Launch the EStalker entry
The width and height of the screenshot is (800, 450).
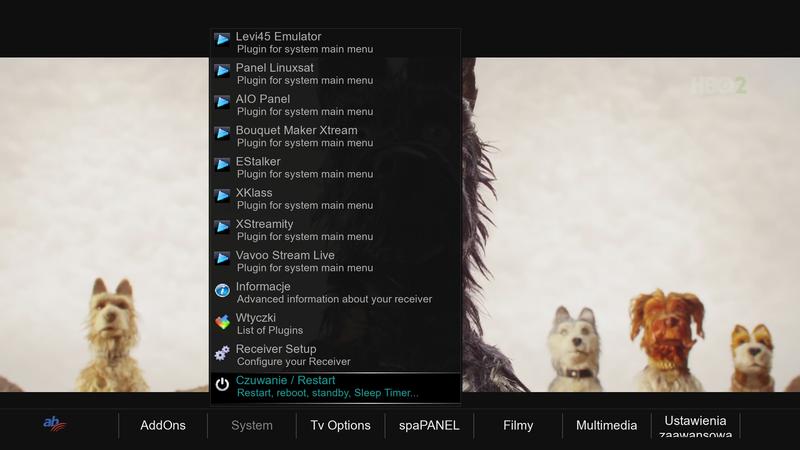[x=335, y=168]
